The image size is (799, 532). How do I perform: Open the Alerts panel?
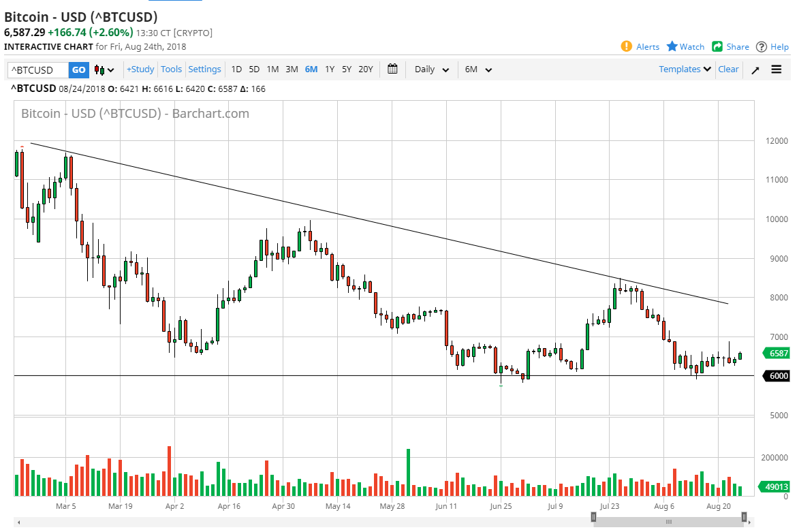pyautogui.click(x=640, y=46)
